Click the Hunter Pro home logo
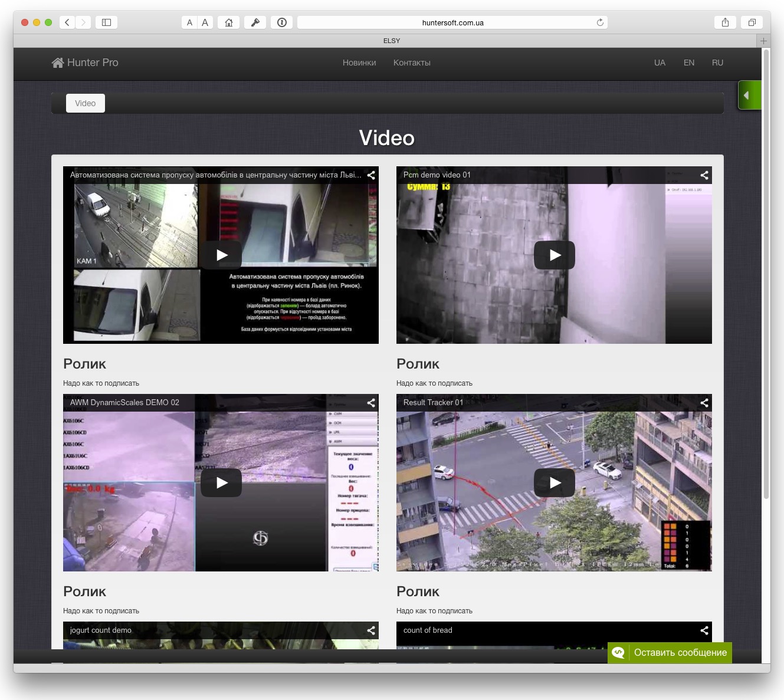Viewport: 784px width, 700px height. [x=85, y=63]
